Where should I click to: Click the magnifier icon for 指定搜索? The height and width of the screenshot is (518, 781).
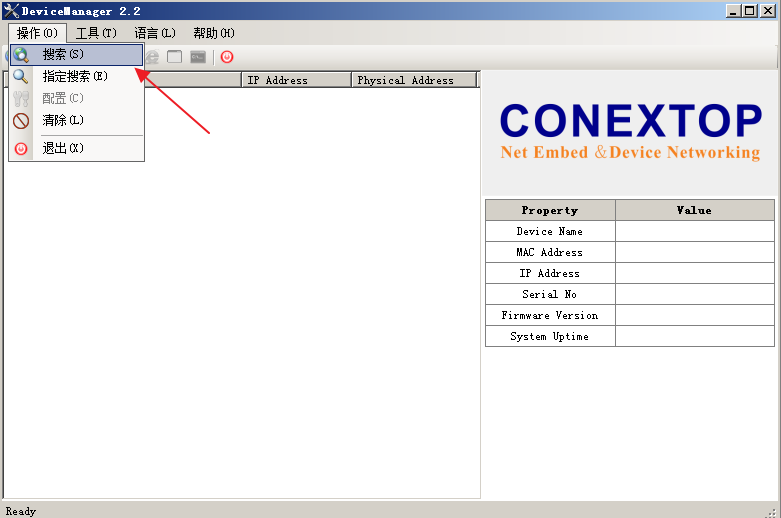click(x=21, y=76)
